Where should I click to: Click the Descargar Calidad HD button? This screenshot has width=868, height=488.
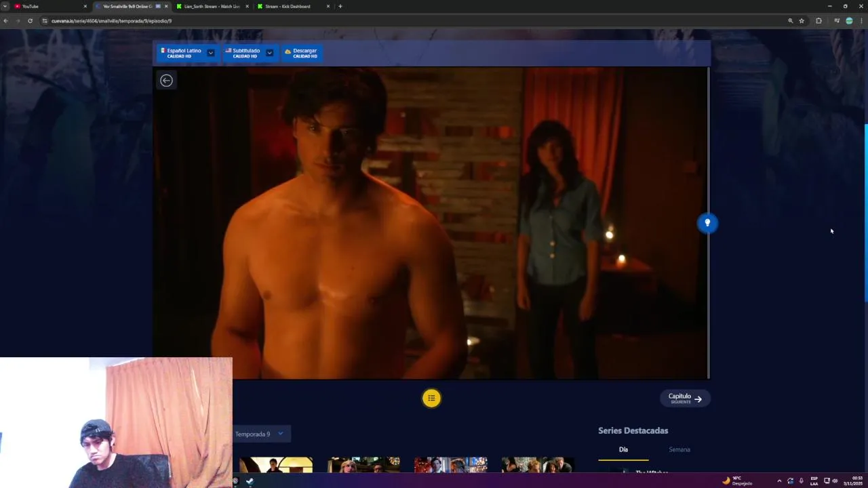pos(301,53)
